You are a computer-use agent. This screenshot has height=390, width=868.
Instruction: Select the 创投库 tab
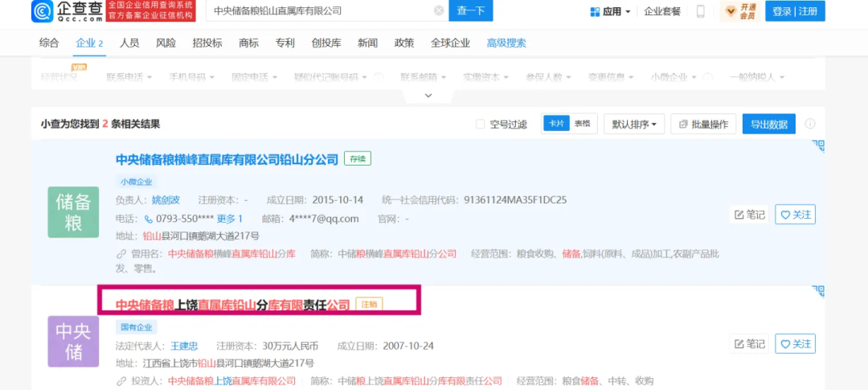326,43
